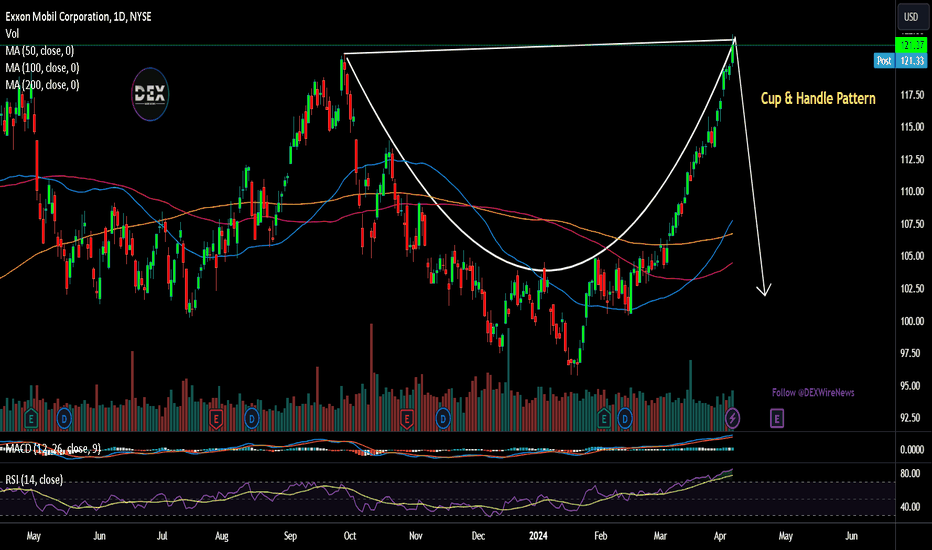Click the Dec label on time axis

pyautogui.click(x=478, y=536)
